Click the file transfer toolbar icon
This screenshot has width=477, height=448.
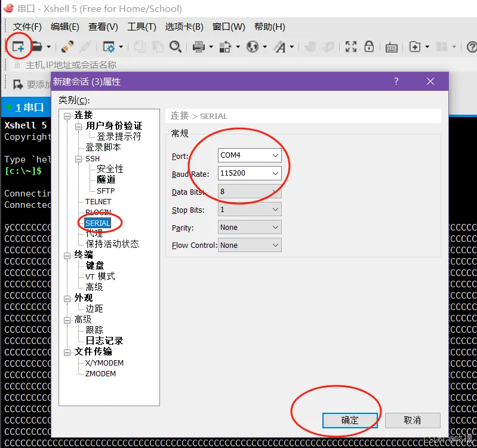[x=226, y=47]
